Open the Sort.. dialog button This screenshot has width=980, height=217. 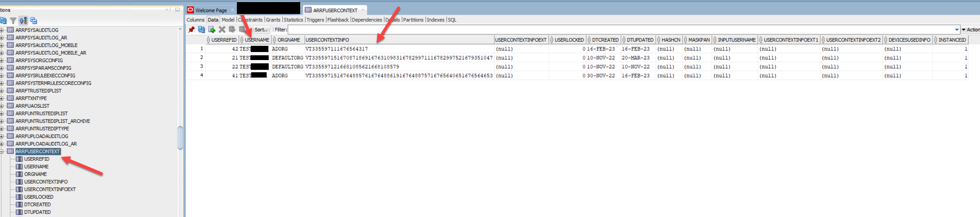click(x=261, y=30)
